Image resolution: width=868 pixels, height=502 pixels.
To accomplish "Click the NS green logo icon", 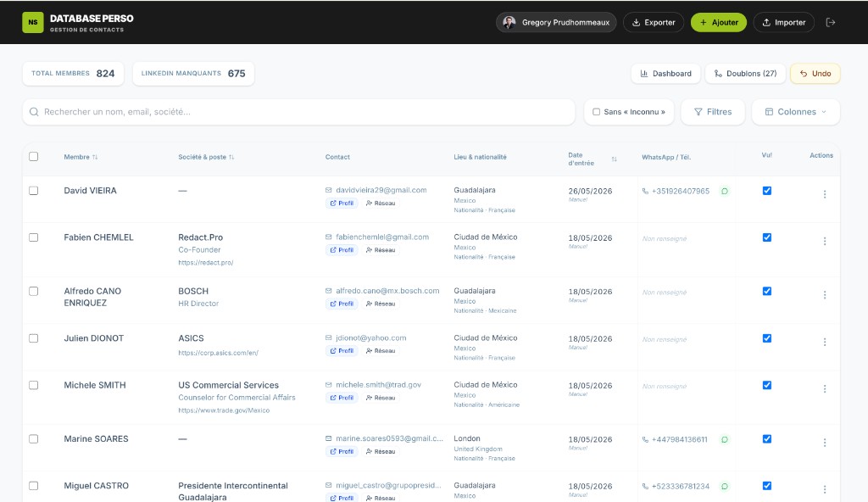I will (x=33, y=22).
